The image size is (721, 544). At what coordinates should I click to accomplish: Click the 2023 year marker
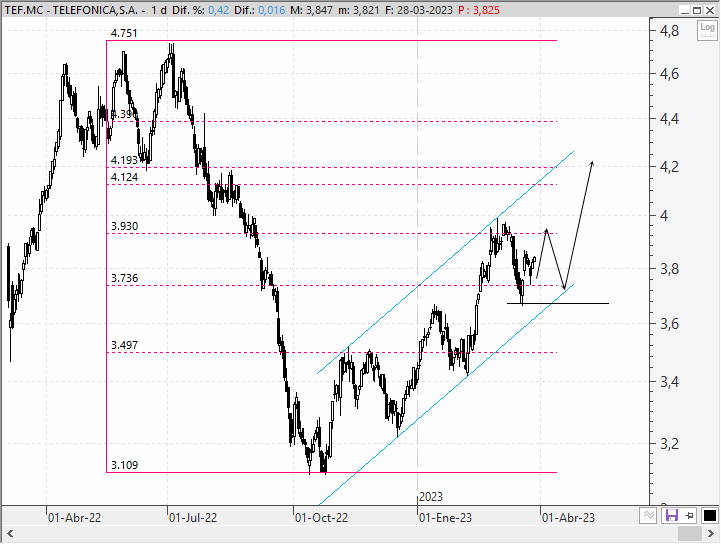pos(431,497)
